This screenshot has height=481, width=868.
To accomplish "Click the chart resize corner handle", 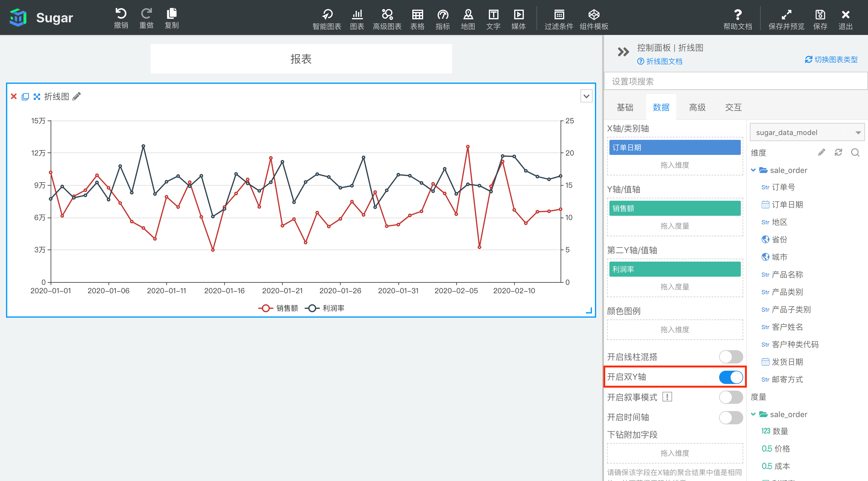I will (589, 310).
